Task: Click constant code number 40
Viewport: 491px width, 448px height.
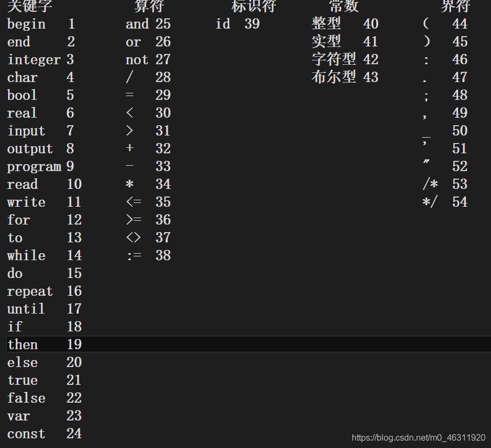Action: coord(371,24)
